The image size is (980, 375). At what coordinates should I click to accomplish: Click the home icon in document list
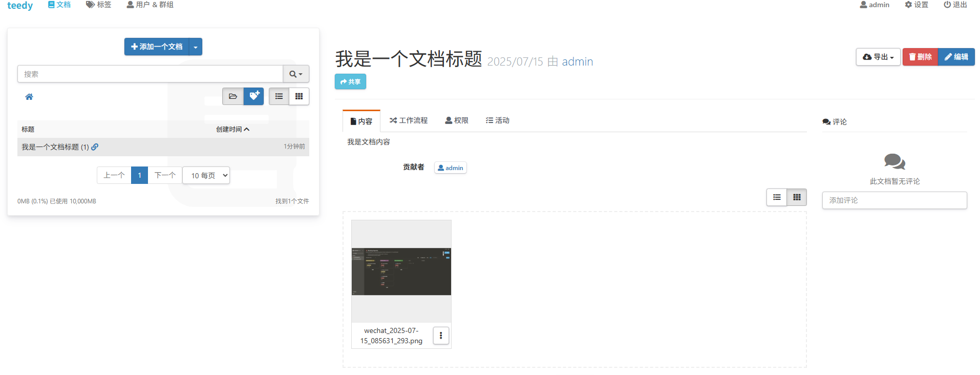(x=29, y=97)
